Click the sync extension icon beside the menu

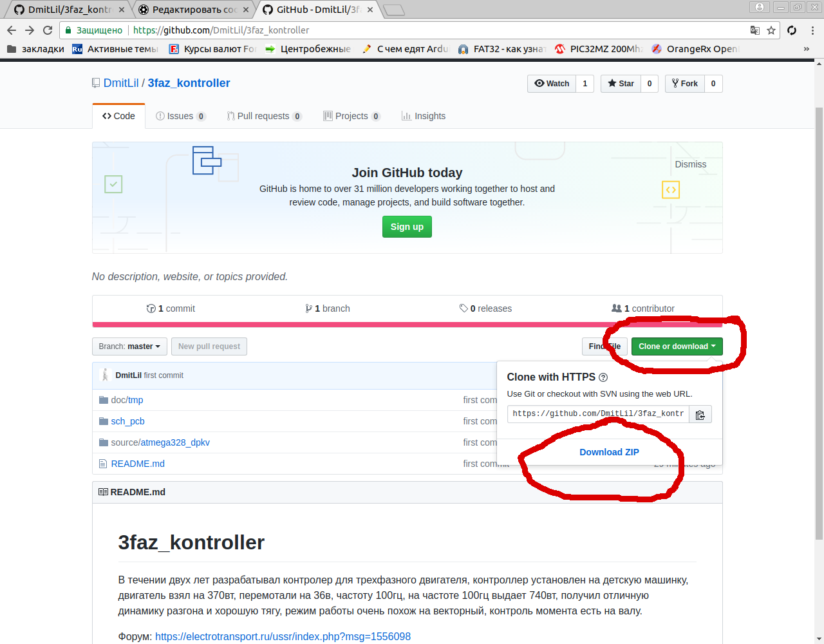pos(792,30)
